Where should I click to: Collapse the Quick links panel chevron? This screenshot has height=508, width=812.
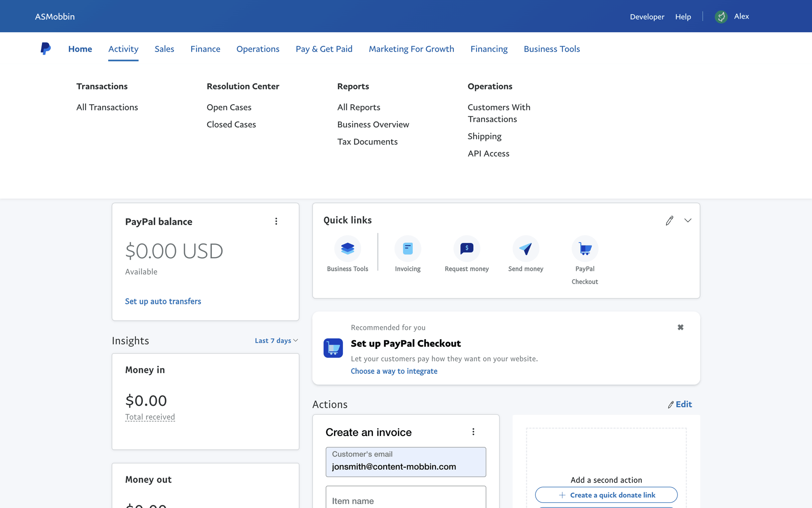click(688, 221)
